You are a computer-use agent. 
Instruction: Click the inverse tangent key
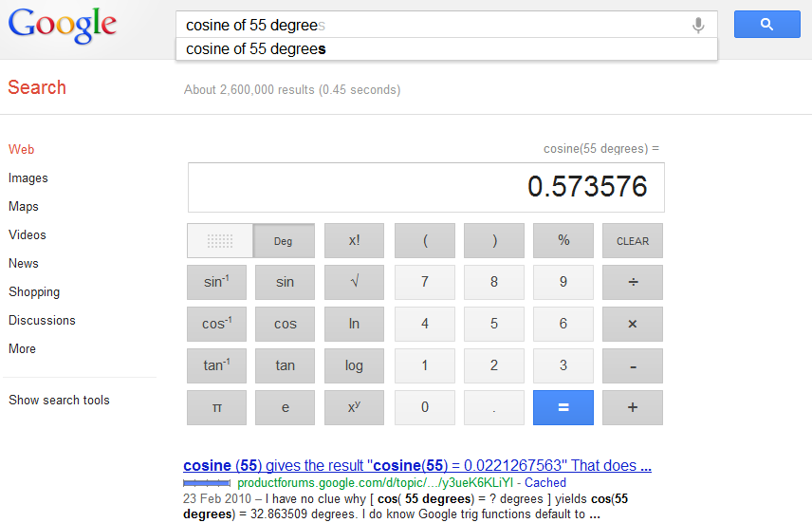point(216,366)
